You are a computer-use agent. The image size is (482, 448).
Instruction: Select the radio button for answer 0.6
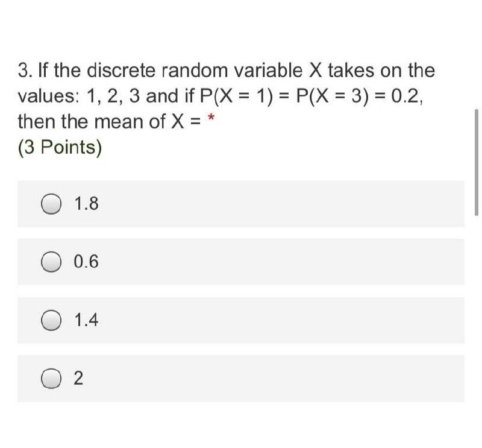[52, 262]
